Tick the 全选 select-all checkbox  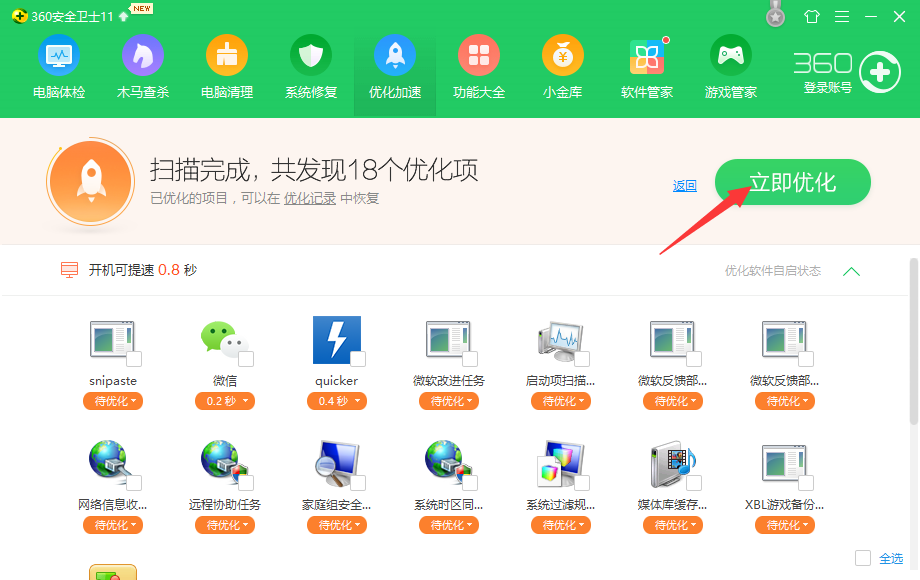[863, 558]
